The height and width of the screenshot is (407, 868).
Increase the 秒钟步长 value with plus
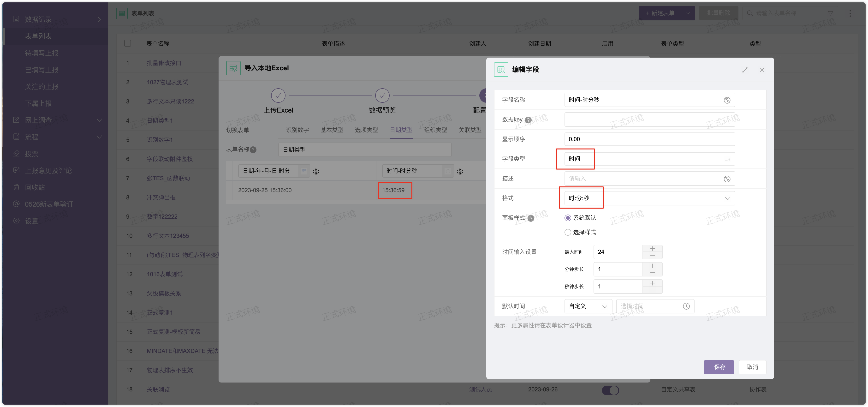[652, 283]
